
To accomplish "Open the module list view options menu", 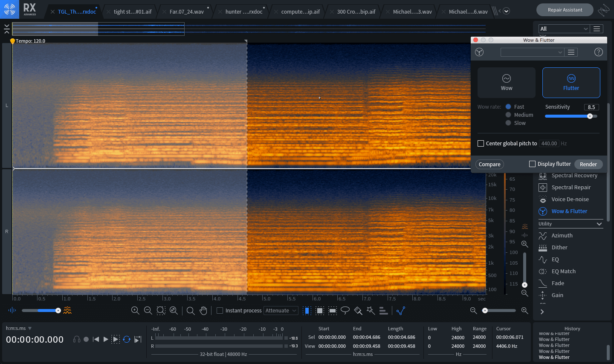I will 597,29.
